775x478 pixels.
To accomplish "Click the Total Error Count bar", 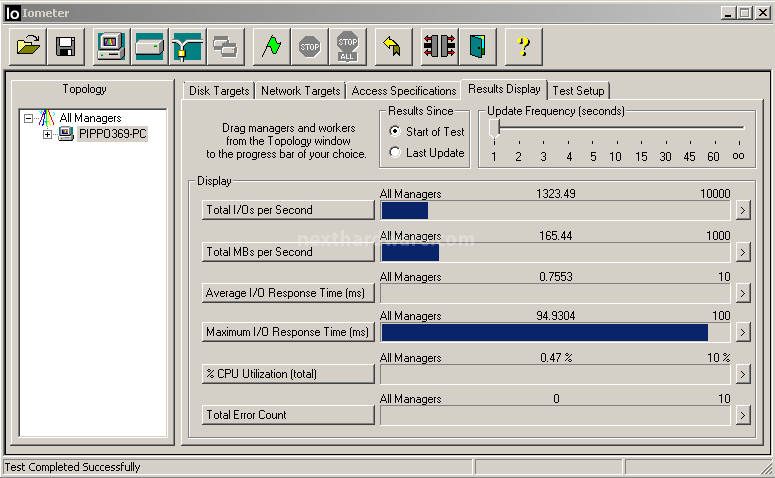I will (x=555, y=416).
